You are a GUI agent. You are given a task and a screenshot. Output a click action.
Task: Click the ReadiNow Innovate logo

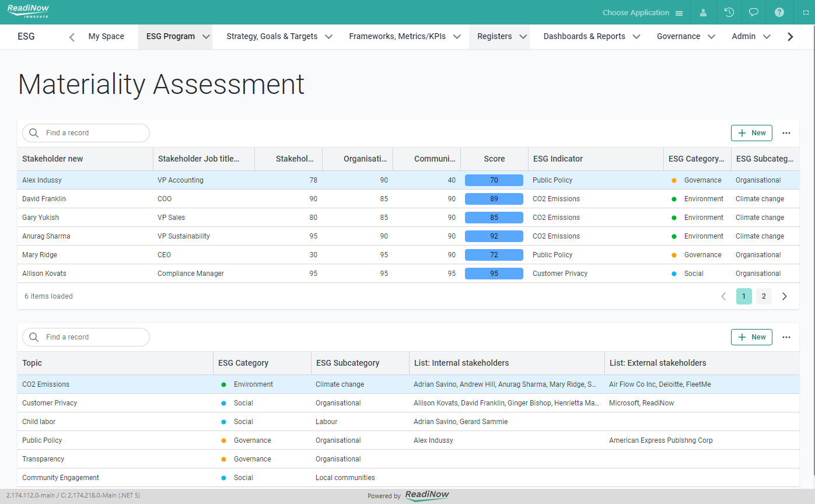point(28,11)
